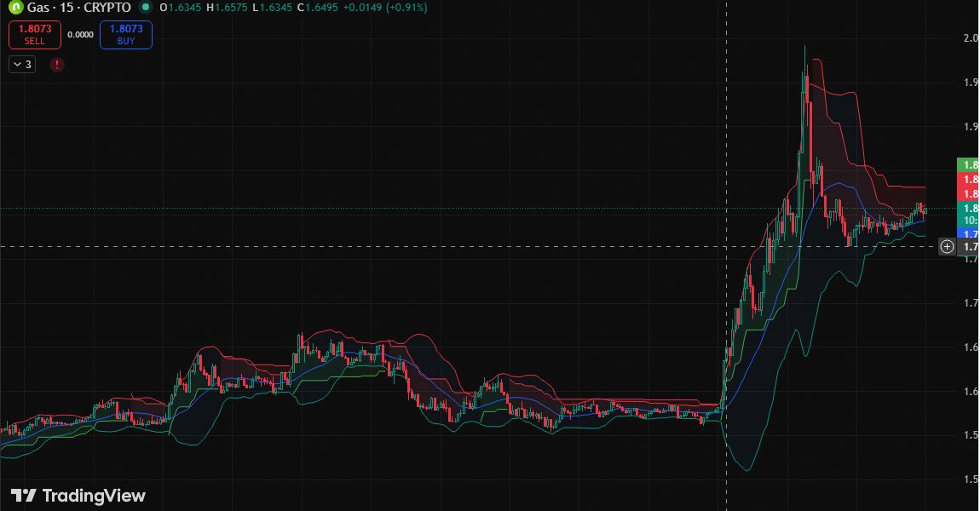
Task: Click the change value +0.0149 (+0.91%)
Action: (x=385, y=8)
